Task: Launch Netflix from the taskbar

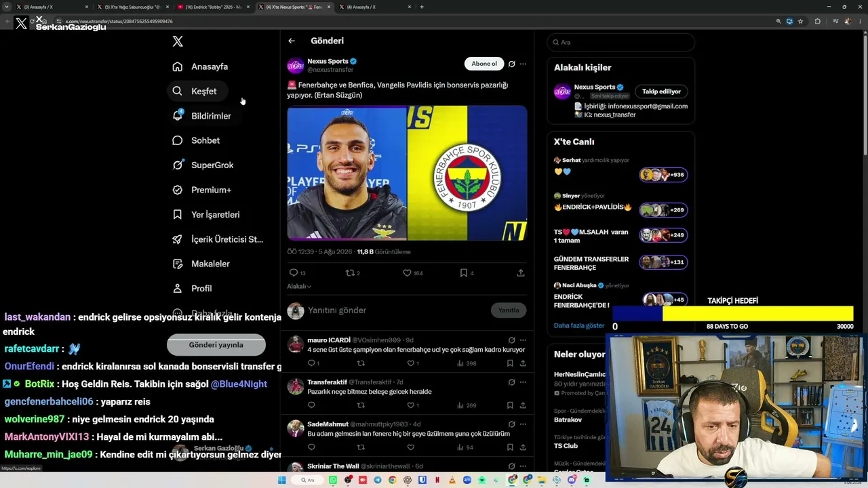Action: pyautogui.click(x=437, y=480)
